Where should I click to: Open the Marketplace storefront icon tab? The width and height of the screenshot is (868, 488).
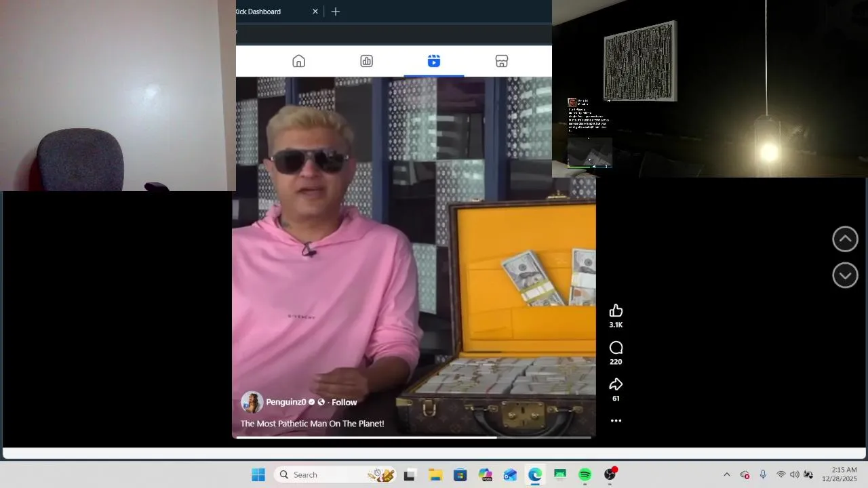[x=502, y=62]
